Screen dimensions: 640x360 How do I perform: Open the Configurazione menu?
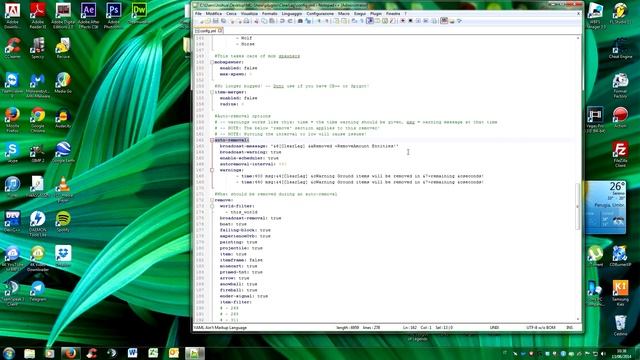[x=320, y=13]
